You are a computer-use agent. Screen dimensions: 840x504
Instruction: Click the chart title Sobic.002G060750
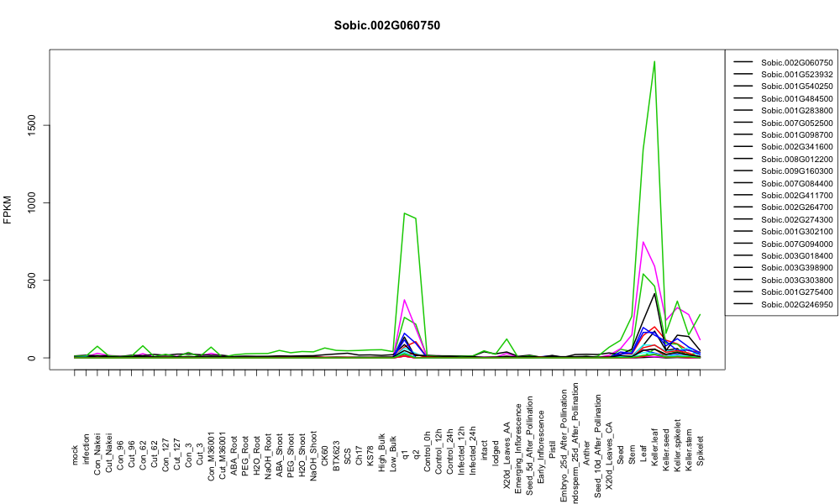point(386,26)
